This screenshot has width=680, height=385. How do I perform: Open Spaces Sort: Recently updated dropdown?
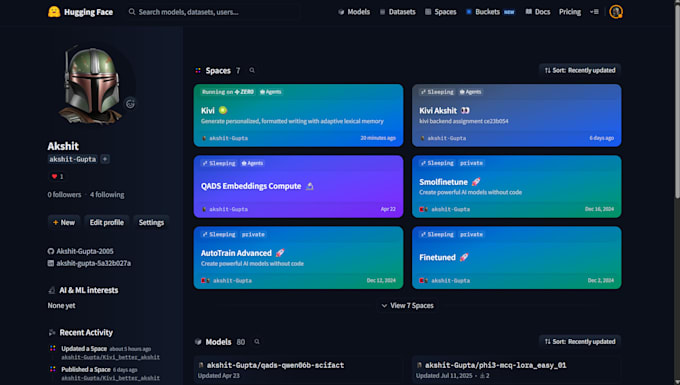tap(580, 70)
